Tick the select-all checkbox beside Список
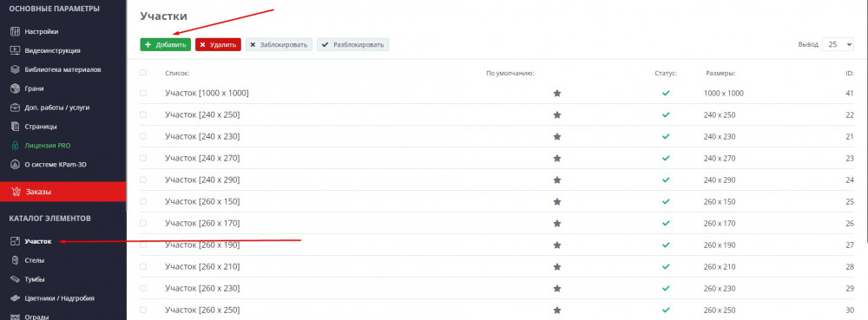The width and height of the screenshot is (868, 320). (143, 72)
